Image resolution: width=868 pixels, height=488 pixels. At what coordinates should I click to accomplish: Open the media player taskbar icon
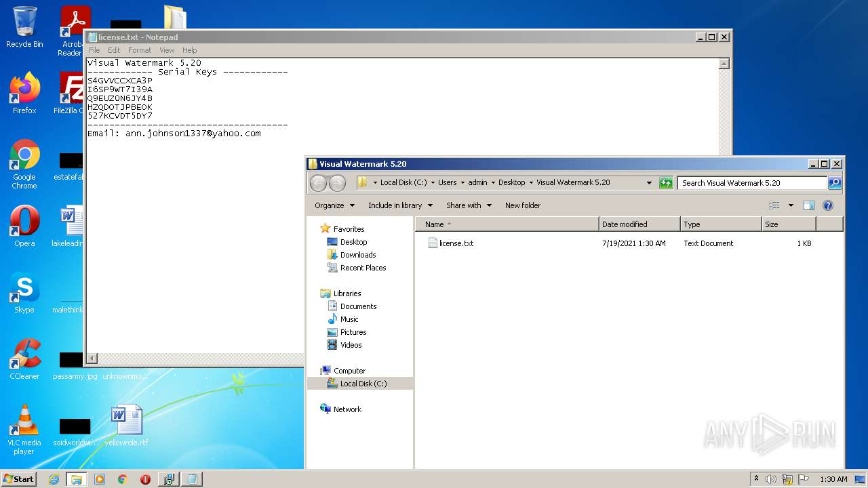pyautogui.click(x=100, y=479)
